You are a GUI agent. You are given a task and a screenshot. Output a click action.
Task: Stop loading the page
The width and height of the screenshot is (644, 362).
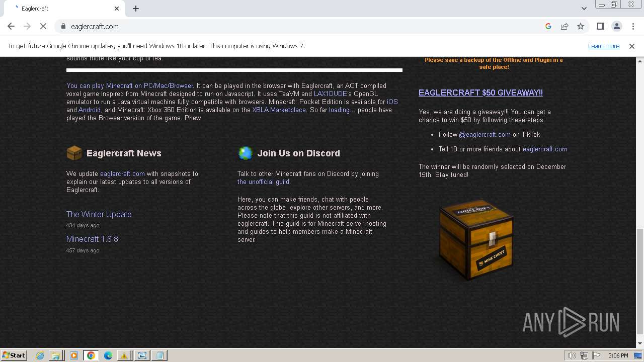(x=43, y=26)
